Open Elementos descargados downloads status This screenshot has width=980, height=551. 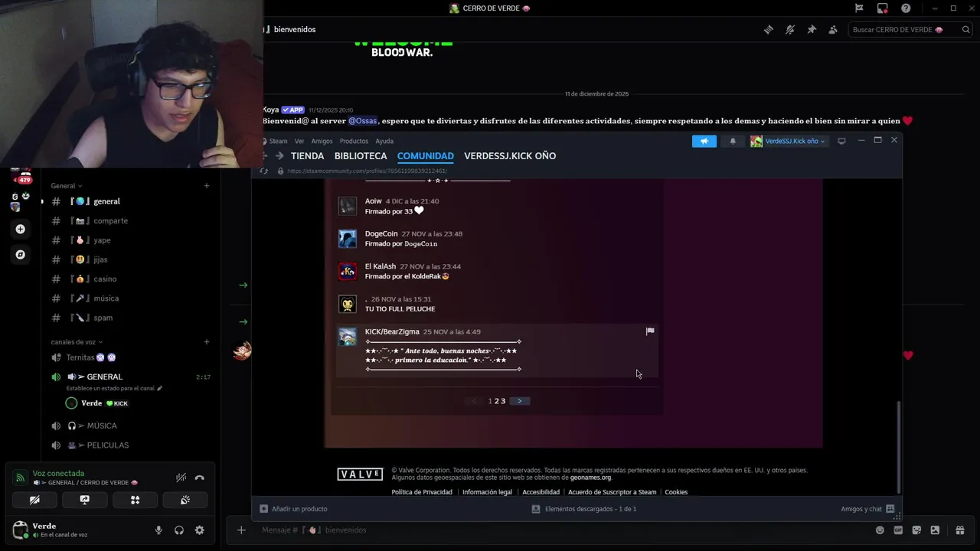[584, 509]
